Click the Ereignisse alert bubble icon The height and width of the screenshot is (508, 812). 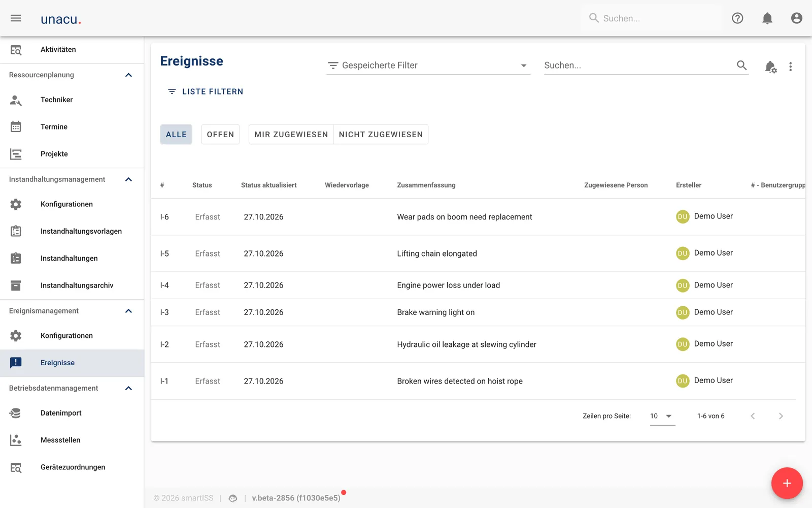point(16,363)
